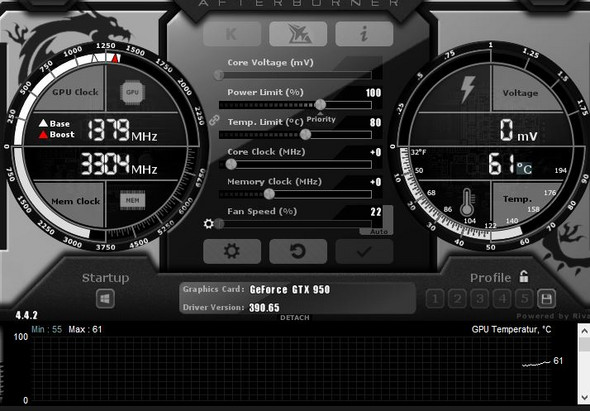Click the GPU Temperatur graph title
This screenshot has height=411, width=590.
[511, 330]
